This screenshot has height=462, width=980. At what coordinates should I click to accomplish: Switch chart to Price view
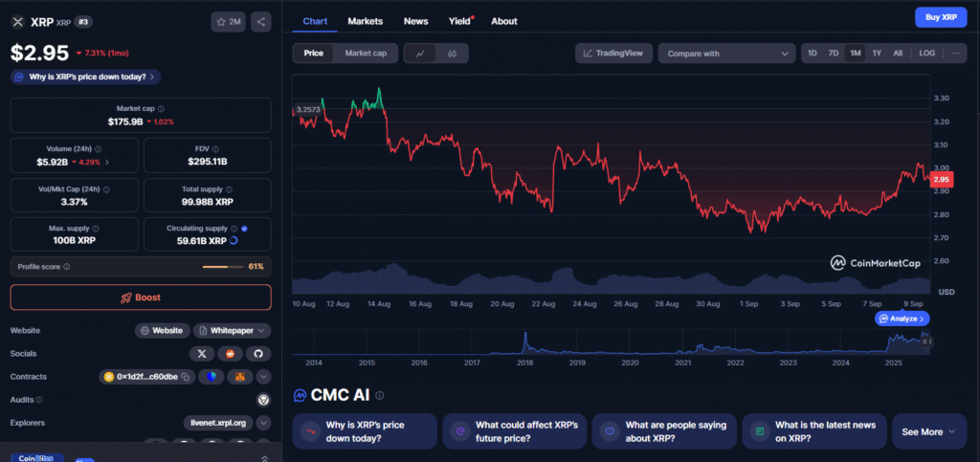tap(314, 53)
